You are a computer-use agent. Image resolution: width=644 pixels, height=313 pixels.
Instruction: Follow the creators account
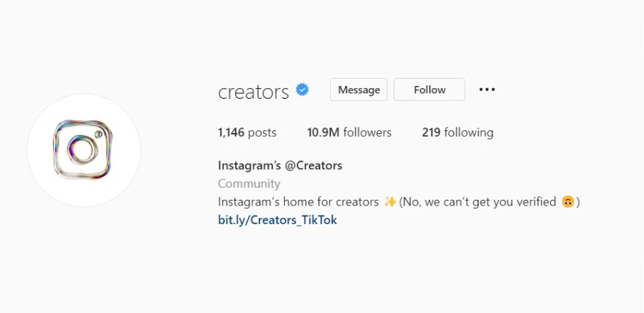pyautogui.click(x=430, y=90)
